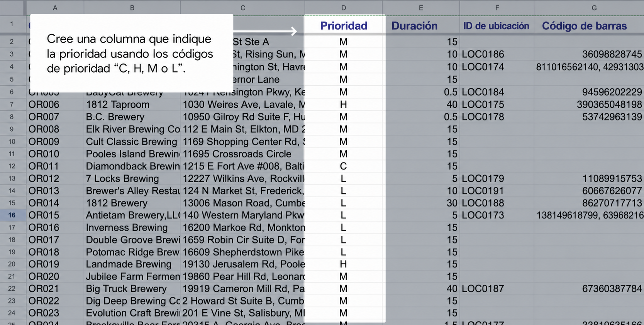This screenshot has width=644, height=325.
Task: Click the Código de barras header cell
Action: [x=589, y=25]
